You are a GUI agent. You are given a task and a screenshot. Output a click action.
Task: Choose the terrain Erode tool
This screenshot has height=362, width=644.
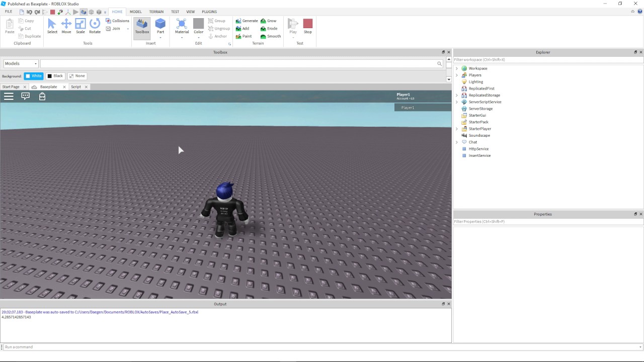click(x=269, y=29)
